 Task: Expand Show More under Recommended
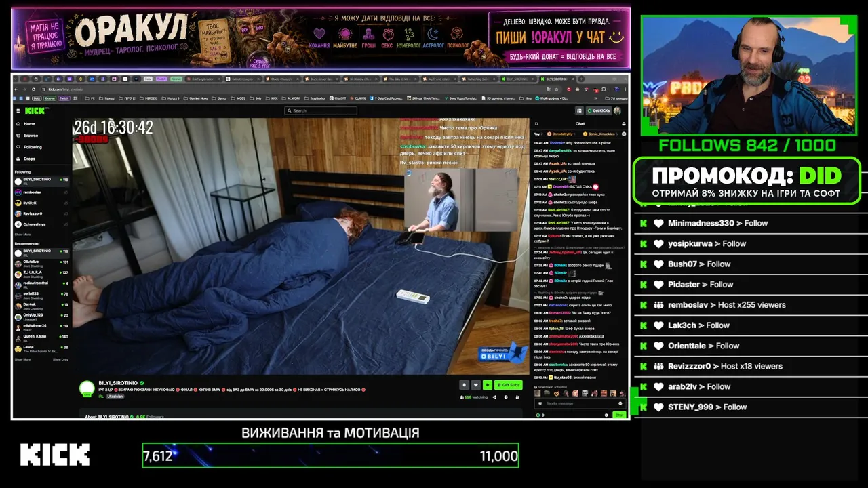(x=22, y=359)
